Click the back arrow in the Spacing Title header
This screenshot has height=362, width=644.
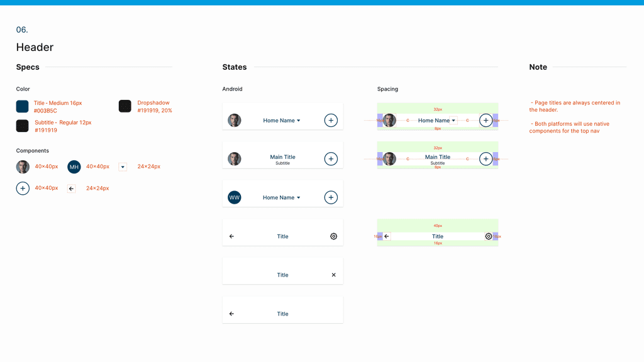pos(387,236)
